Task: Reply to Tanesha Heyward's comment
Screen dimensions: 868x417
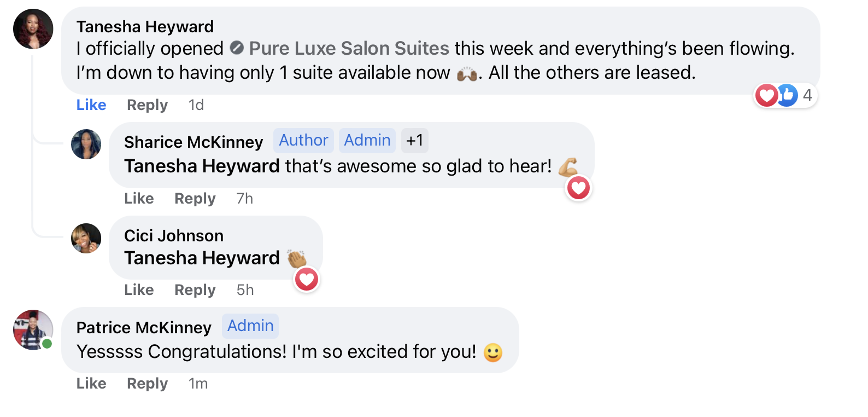Action: tap(147, 105)
